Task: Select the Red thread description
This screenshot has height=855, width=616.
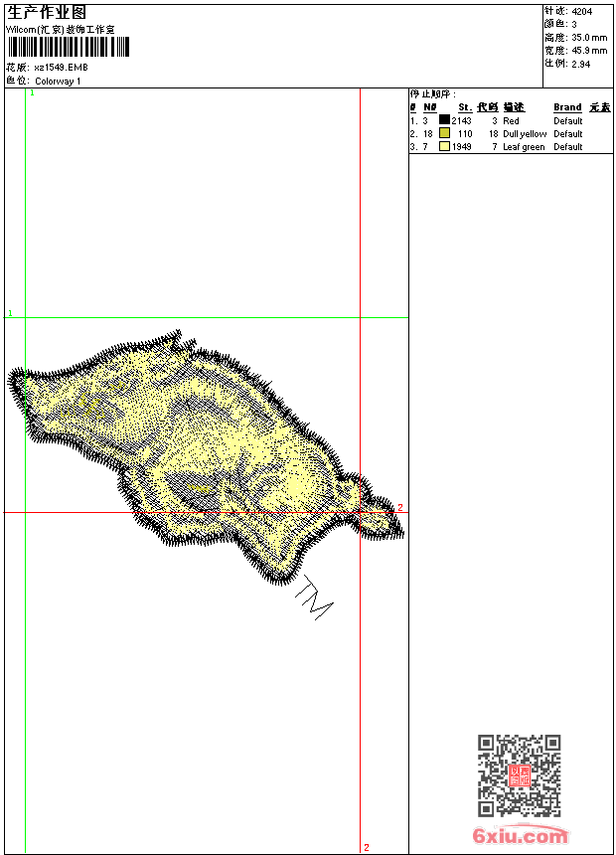Action: pos(511,120)
